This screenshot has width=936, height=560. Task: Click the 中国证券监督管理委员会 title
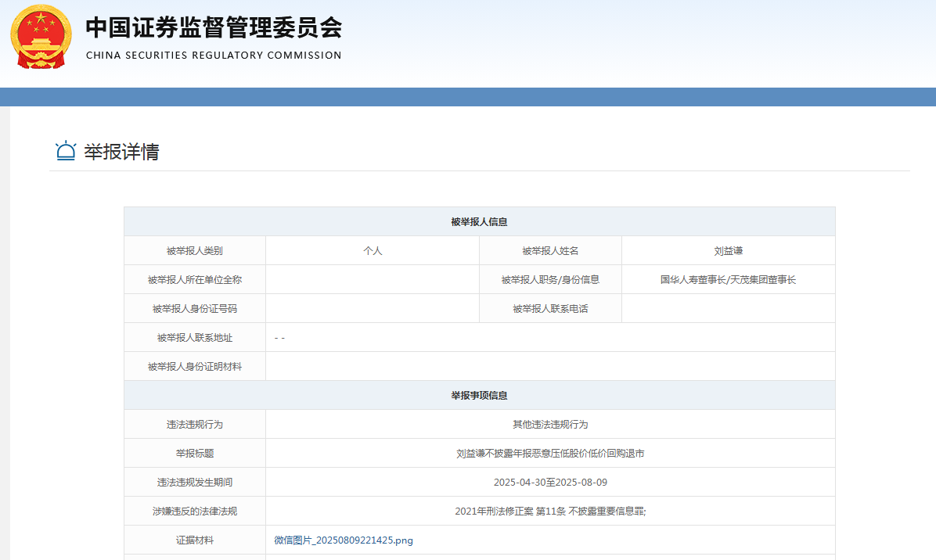coord(214,27)
